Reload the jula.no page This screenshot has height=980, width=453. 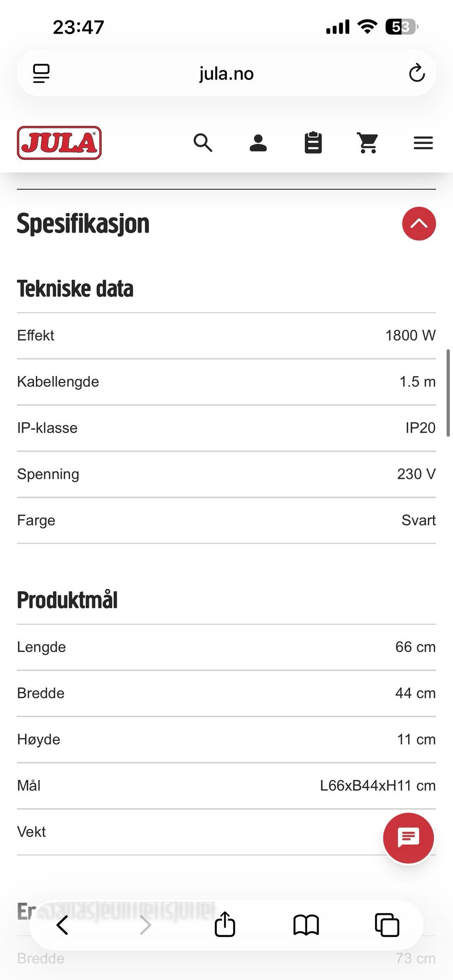click(x=417, y=73)
